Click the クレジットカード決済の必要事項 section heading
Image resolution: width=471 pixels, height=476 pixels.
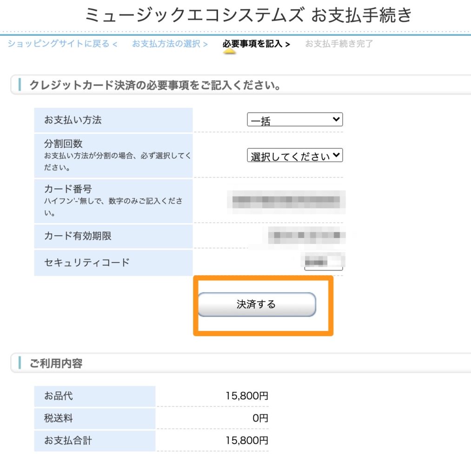click(x=155, y=86)
